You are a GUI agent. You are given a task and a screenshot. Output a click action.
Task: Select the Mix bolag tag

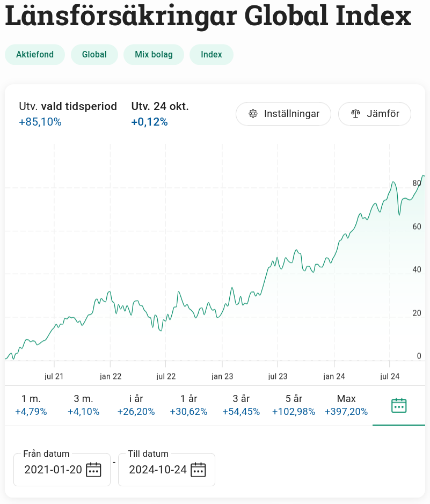coord(154,55)
